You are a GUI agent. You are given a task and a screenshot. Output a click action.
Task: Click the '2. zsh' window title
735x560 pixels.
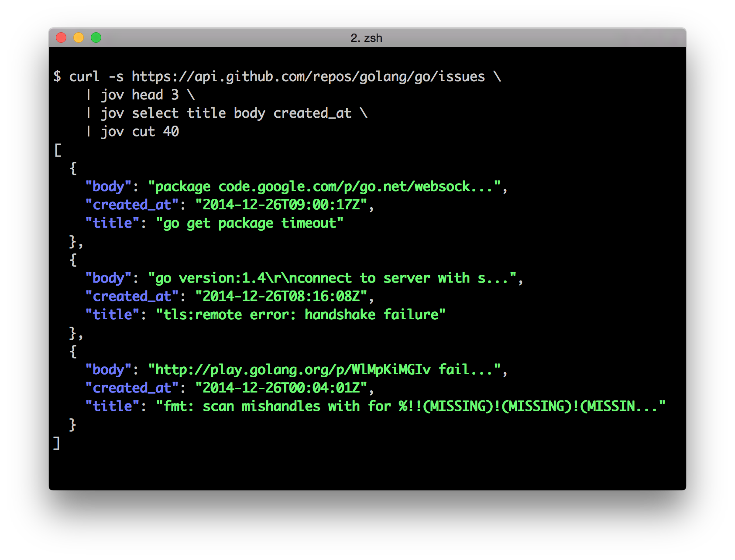pos(367,38)
